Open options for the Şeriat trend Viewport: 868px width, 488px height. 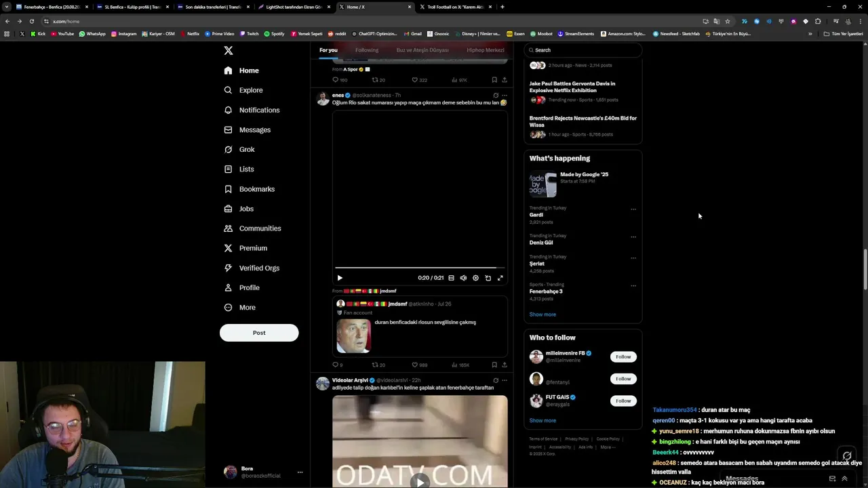(633, 258)
